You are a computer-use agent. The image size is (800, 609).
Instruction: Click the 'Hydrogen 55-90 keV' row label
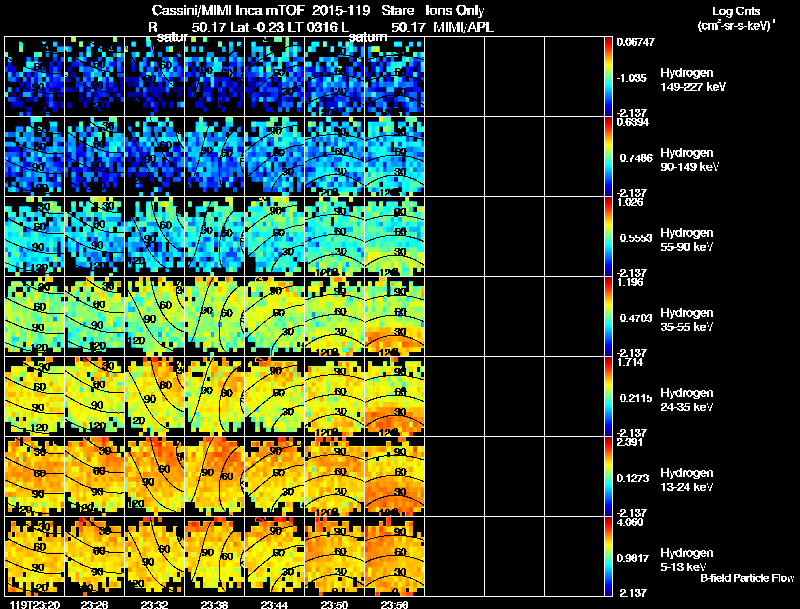687,240
